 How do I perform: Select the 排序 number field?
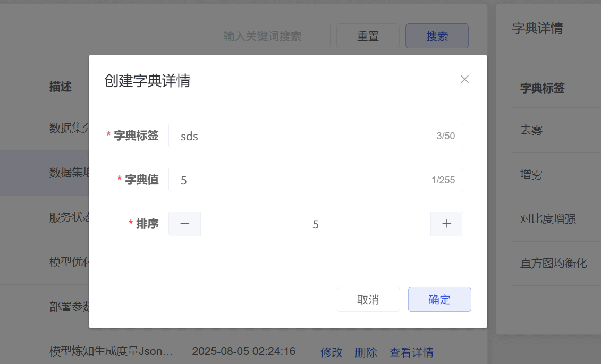pos(315,224)
